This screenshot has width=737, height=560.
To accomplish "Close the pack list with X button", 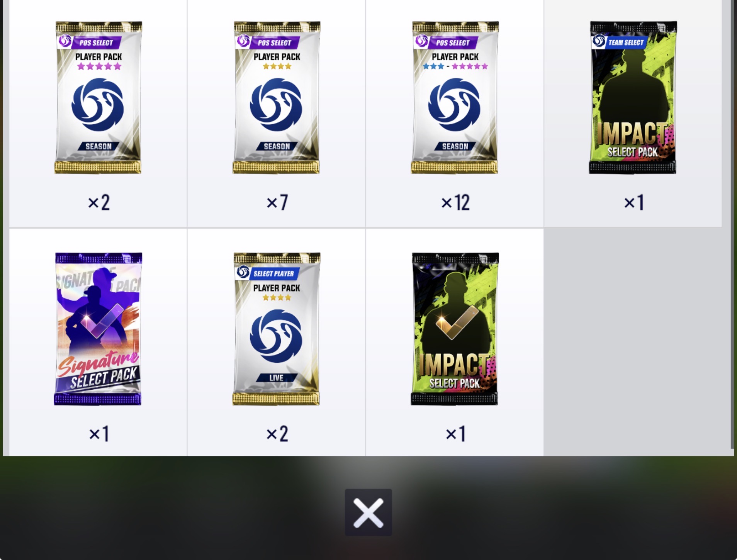I will point(368,512).
